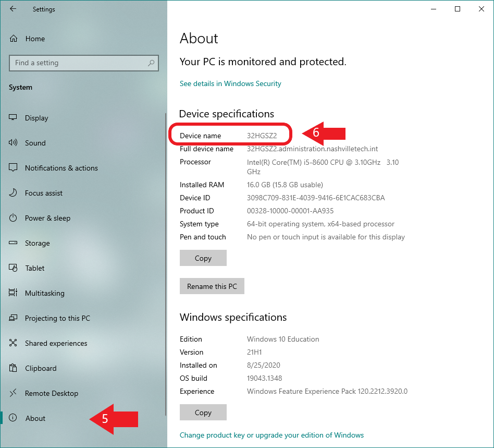Click the Power & sleep icon
The height and width of the screenshot is (448, 494).
point(13,217)
